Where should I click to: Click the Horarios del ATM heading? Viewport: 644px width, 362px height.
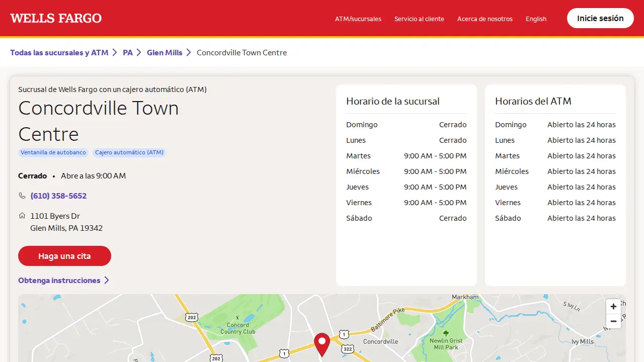tap(533, 101)
